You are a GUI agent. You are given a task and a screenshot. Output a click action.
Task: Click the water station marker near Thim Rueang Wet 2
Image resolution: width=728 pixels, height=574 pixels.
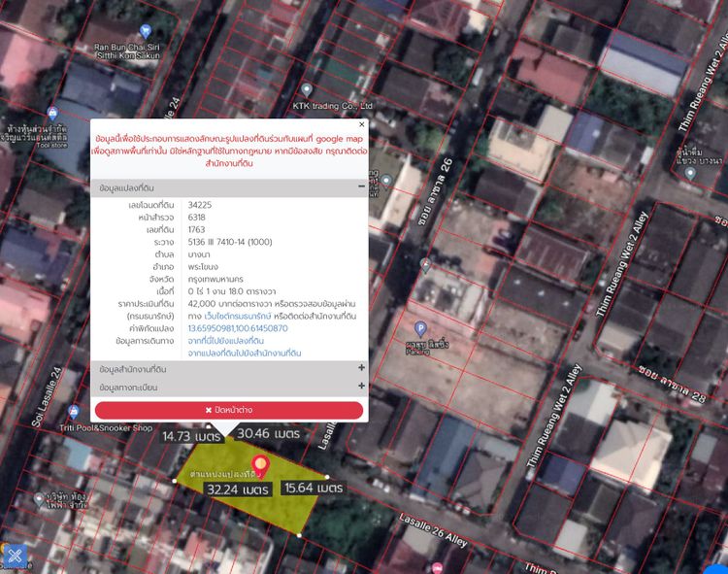(690, 173)
